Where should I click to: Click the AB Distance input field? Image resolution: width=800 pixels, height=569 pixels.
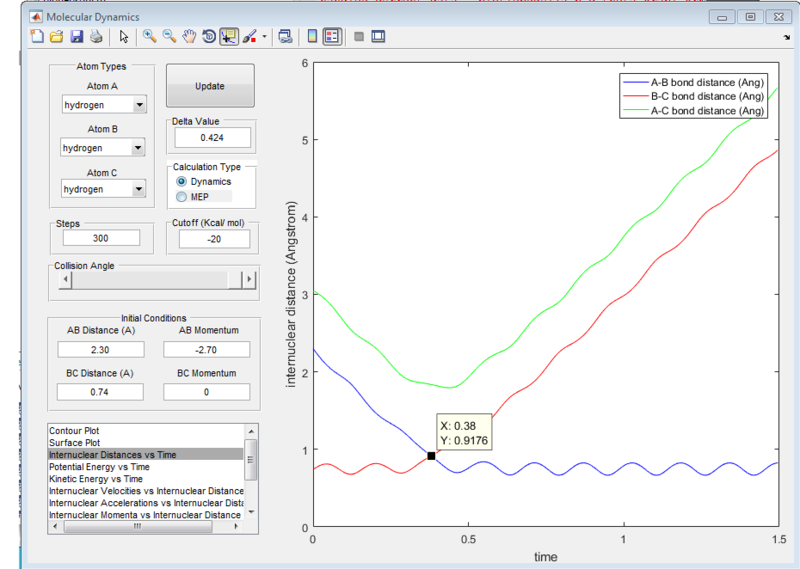(x=102, y=349)
